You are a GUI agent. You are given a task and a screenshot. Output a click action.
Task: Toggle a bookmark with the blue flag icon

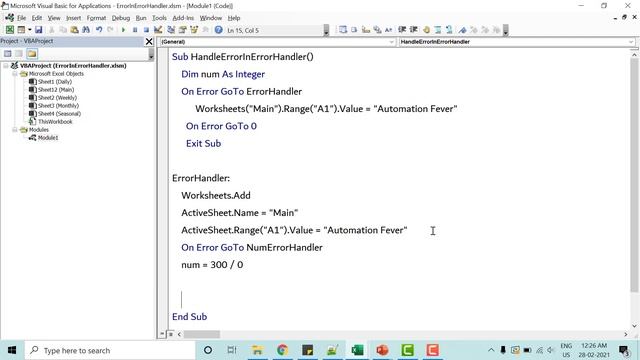click(462, 30)
